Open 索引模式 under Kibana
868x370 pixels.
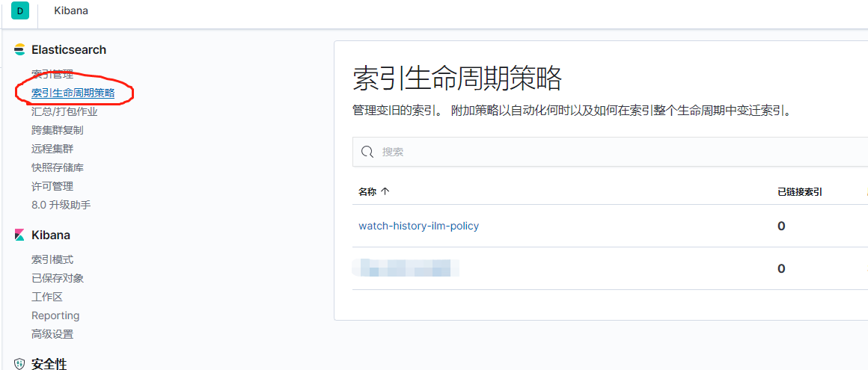pos(52,259)
